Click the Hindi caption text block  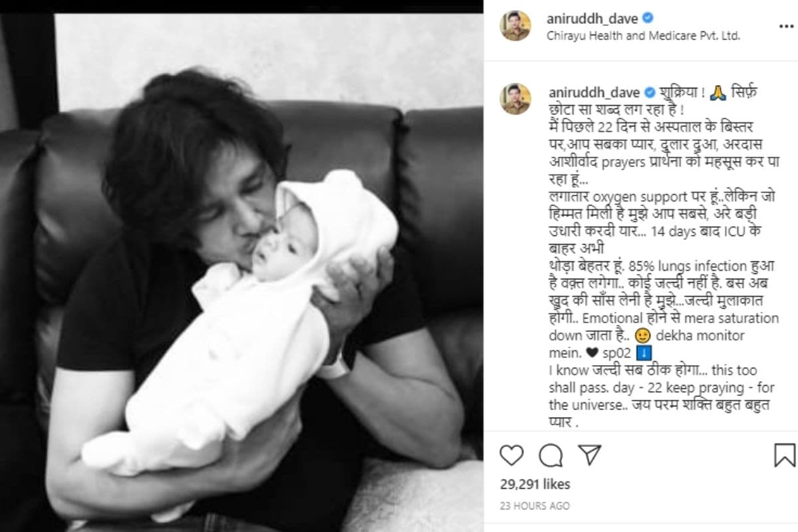[x=648, y=257]
